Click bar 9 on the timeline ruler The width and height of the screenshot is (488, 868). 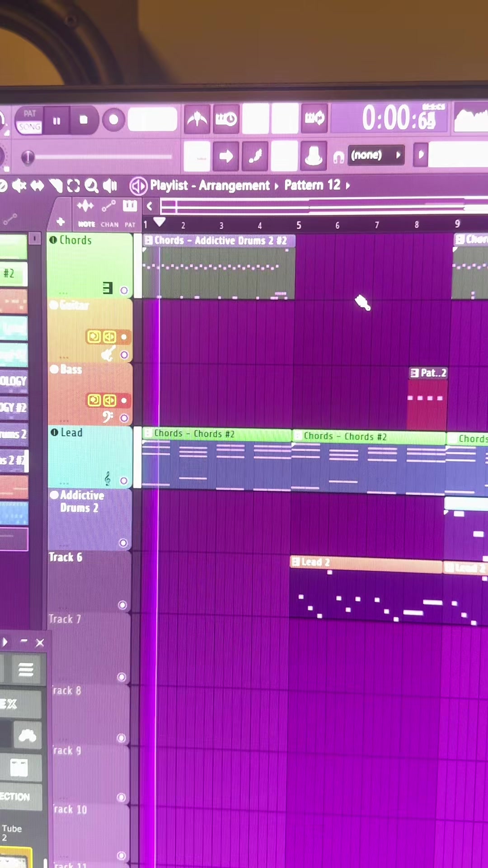pos(457,224)
